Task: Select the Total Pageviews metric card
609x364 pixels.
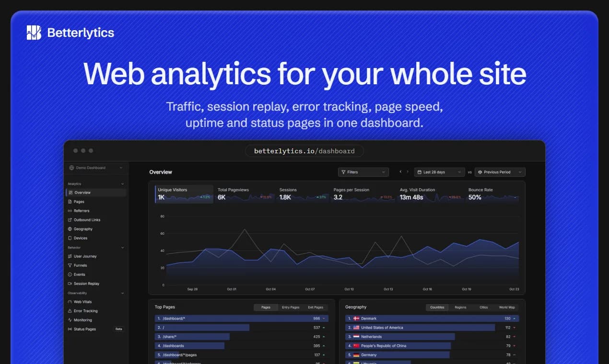Action: 245,194
